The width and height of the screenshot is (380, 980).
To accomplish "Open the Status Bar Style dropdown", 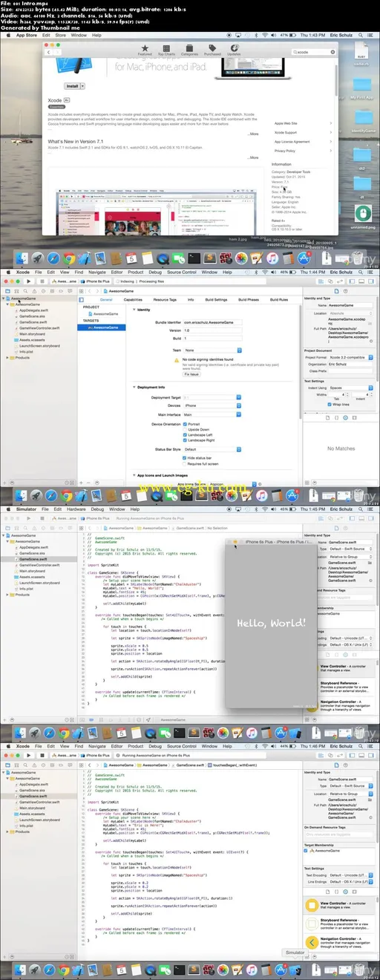I will click(213, 449).
